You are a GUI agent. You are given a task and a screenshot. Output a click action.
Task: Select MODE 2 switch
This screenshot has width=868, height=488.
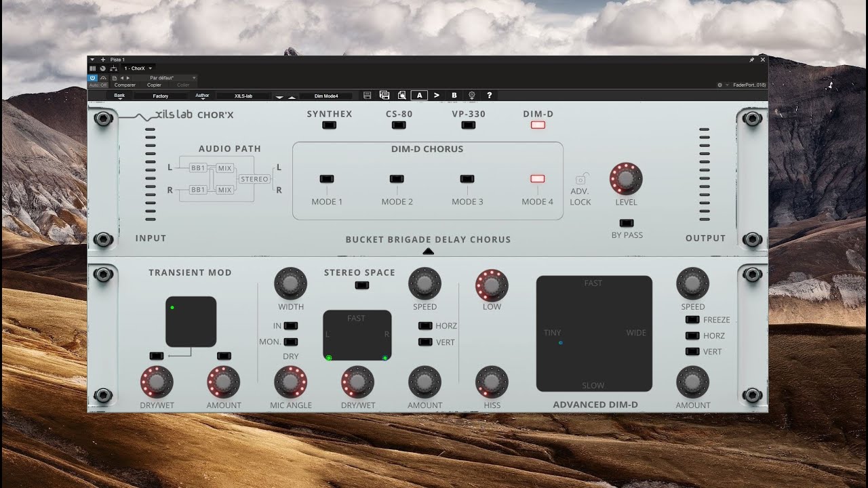point(397,179)
